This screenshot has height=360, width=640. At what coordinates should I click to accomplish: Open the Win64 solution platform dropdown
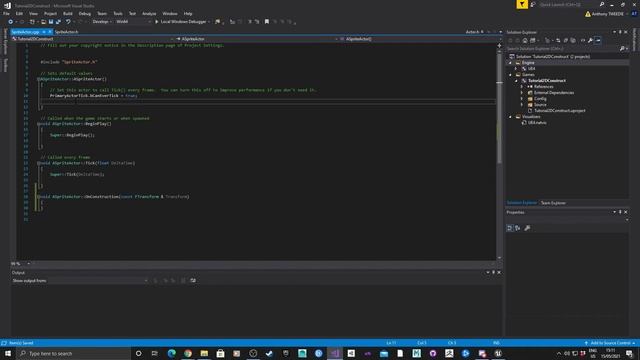coord(133,22)
